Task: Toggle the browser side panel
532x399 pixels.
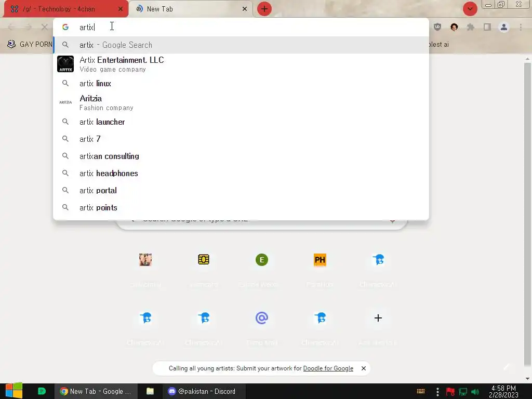Action: tap(487, 27)
